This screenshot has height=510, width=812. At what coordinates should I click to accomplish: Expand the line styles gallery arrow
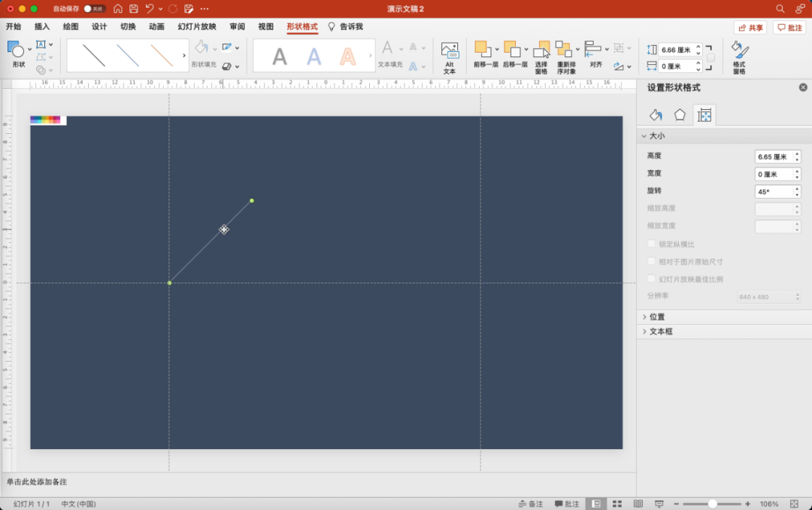coord(184,56)
